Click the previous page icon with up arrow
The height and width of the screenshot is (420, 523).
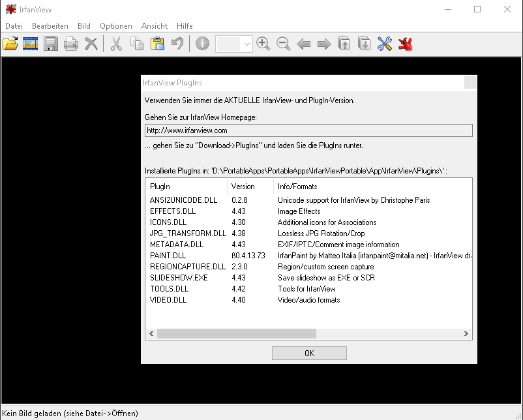[344, 44]
